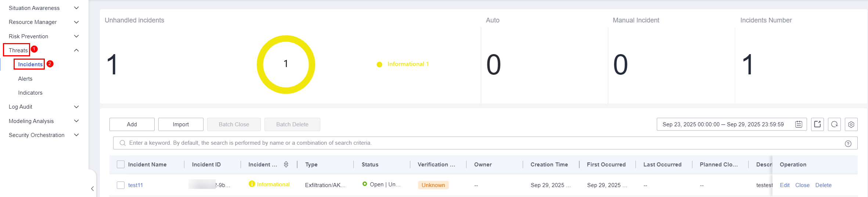Click the calendar icon in date range
868x197 pixels.
[x=799, y=124]
